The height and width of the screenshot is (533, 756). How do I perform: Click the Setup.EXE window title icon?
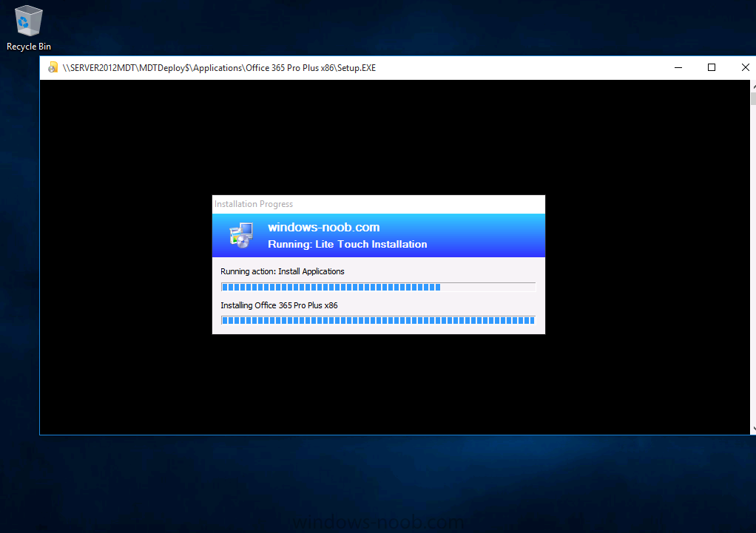(x=53, y=68)
